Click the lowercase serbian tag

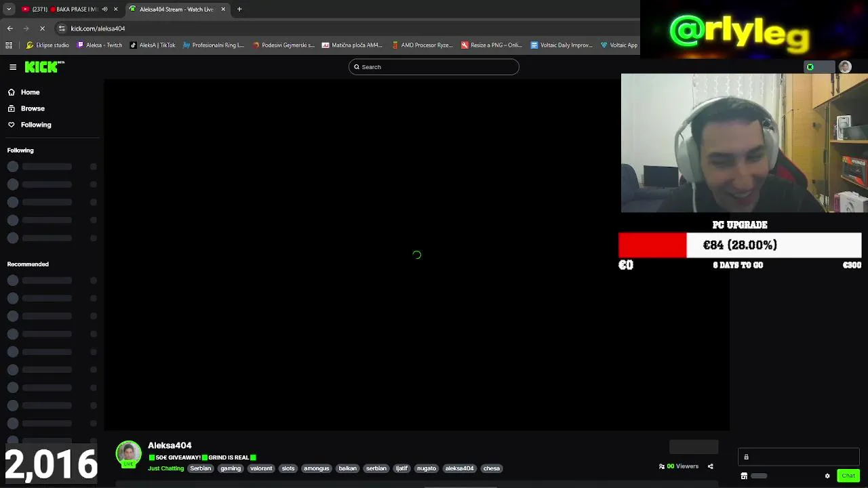point(376,468)
